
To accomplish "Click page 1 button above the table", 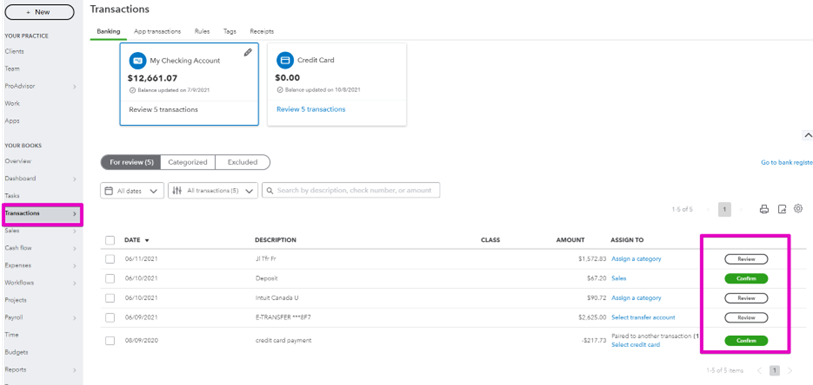I will pos(724,209).
